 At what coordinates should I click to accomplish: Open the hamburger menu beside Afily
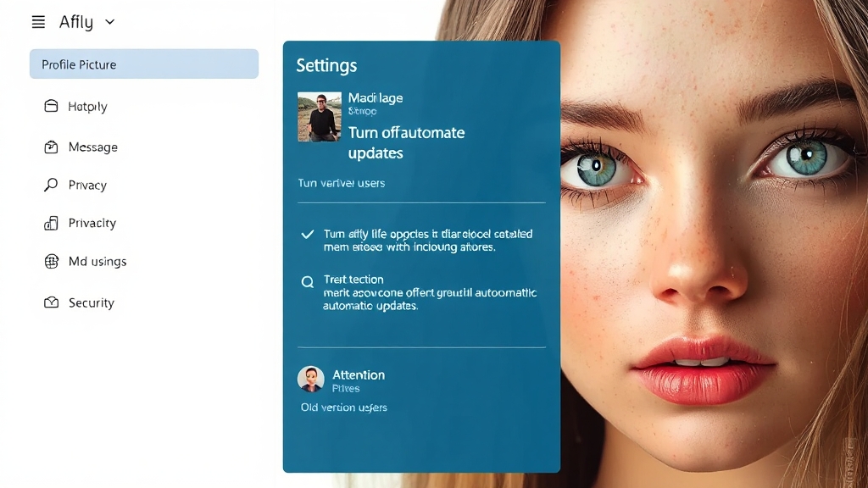tap(38, 22)
